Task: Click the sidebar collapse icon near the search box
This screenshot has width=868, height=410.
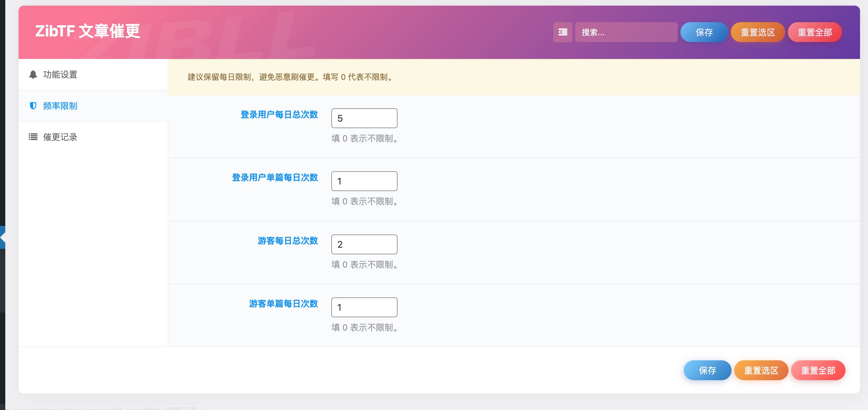Action: coord(563,32)
